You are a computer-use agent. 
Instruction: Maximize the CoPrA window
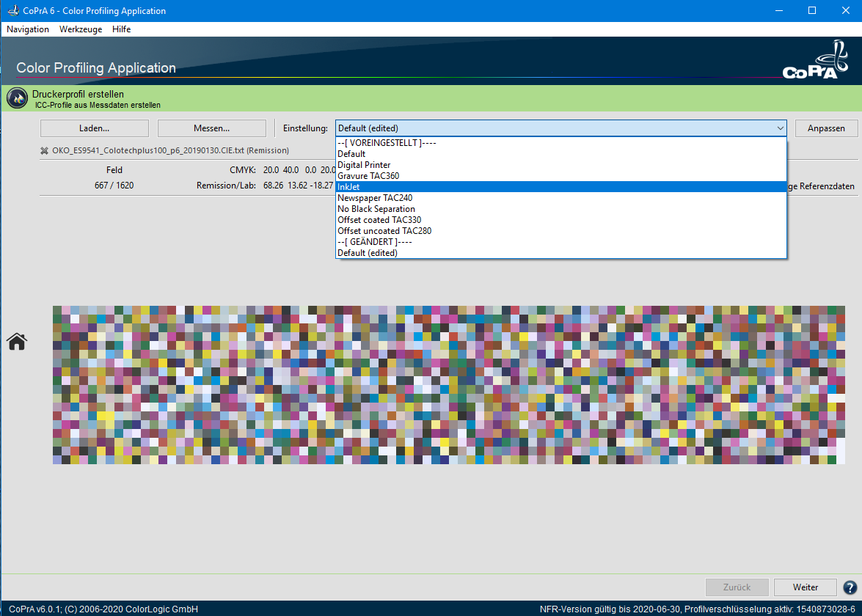coord(812,11)
